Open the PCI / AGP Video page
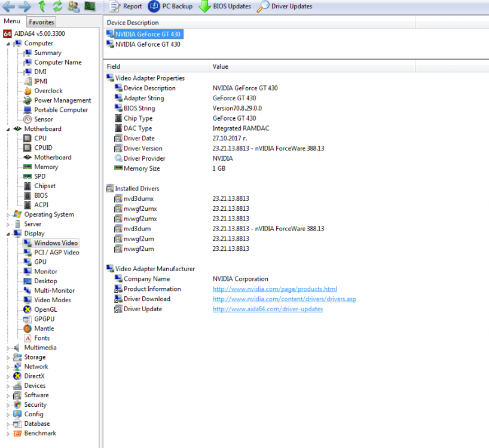 pyautogui.click(x=56, y=253)
